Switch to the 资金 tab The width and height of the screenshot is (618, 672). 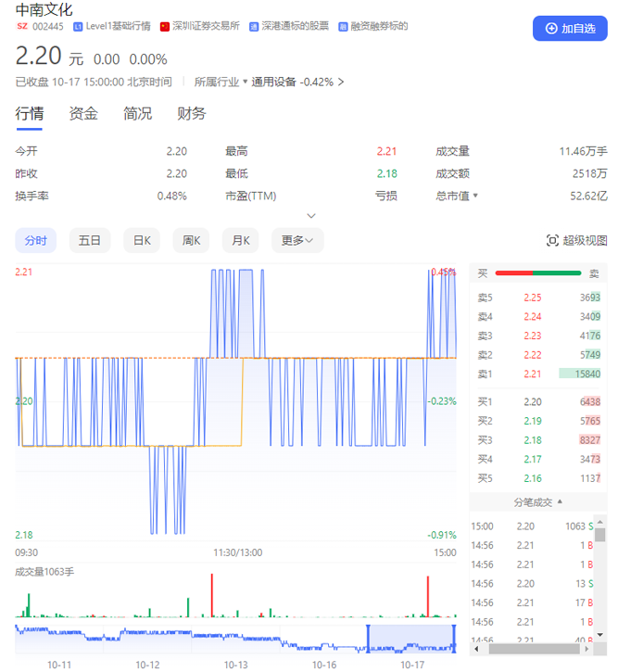coord(83,114)
